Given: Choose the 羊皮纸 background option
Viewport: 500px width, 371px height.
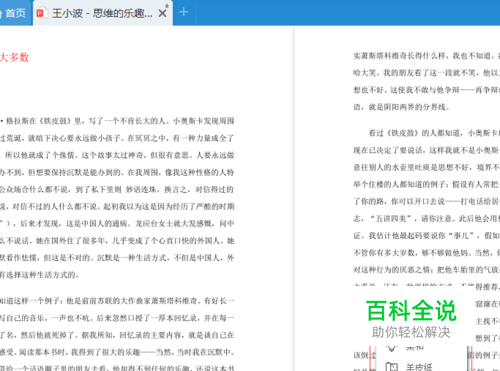Looking at the screenshot, I should pos(419,367).
